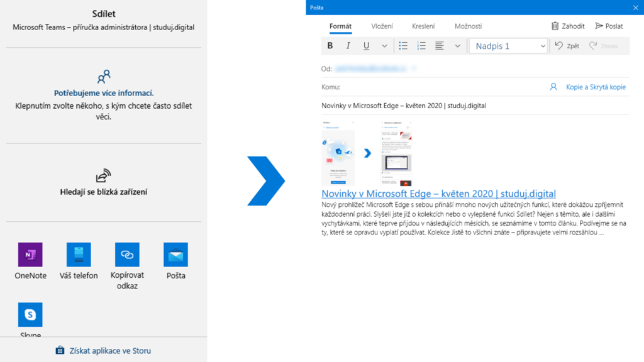Image resolution: width=644 pixels, height=362 pixels.
Task: Click the paragraph alignment icon
Action: (440, 46)
